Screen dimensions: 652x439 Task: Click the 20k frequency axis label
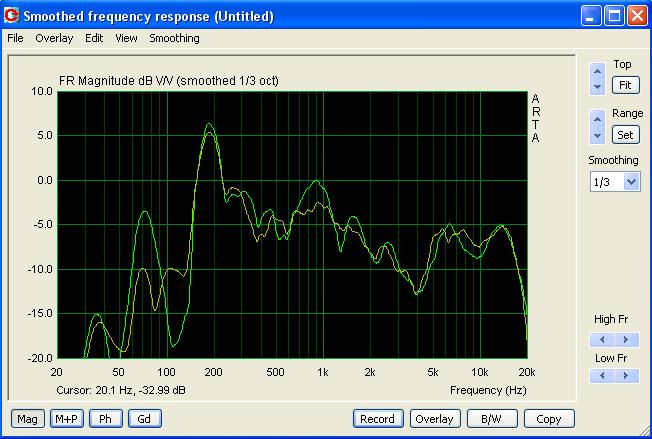(x=527, y=372)
